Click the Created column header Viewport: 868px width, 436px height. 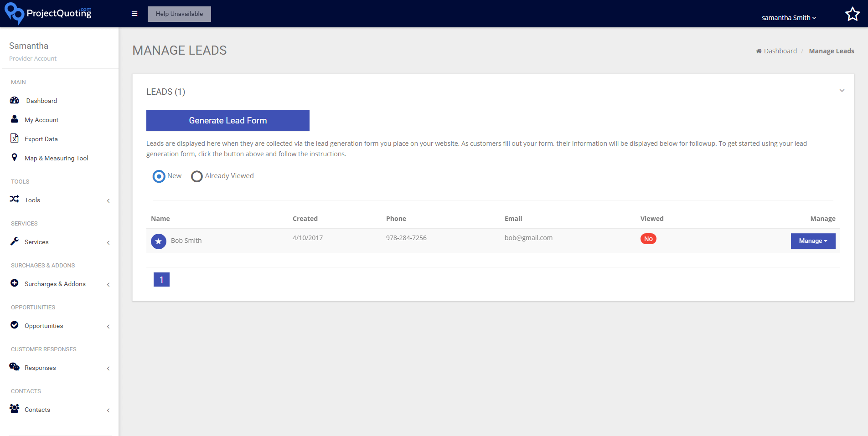point(305,219)
